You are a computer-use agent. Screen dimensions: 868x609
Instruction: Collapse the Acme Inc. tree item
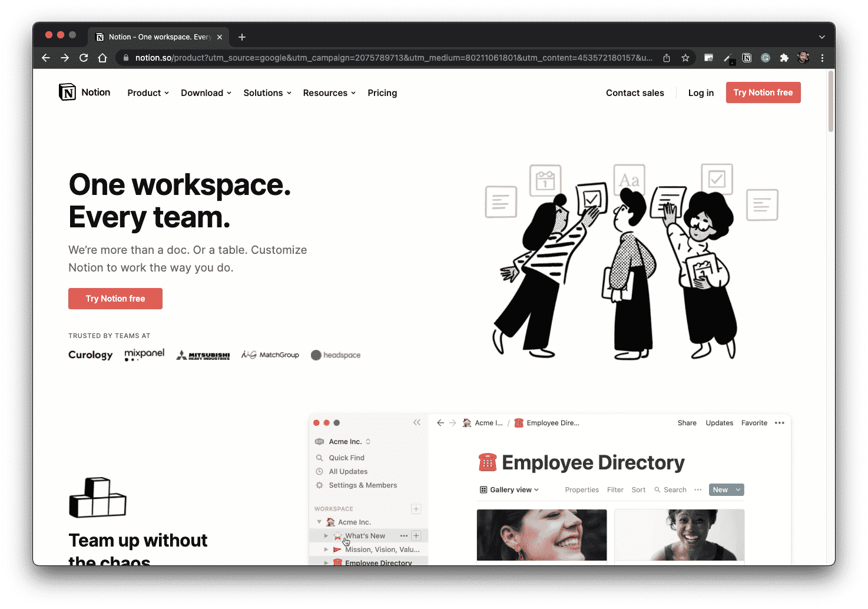coord(319,522)
